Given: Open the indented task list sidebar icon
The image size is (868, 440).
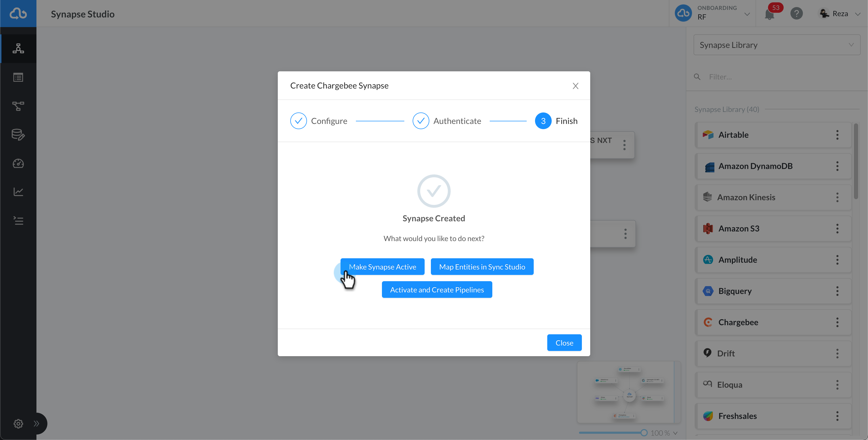Looking at the screenshot, I should 18,221.
